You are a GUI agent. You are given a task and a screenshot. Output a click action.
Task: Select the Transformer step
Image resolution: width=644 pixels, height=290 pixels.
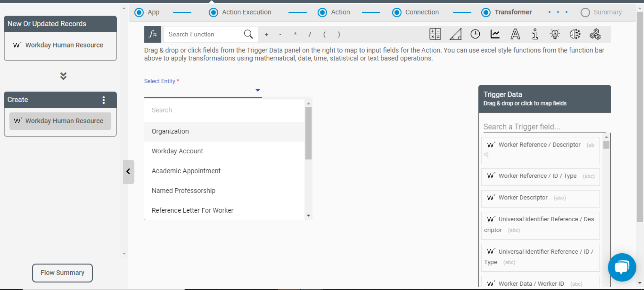tap(506, 12)
